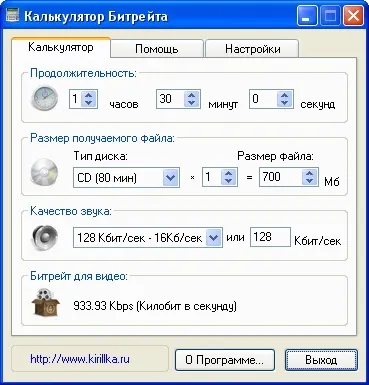This screenshot has height=385, width=369.
Task: Increase the file size in Мб
Action: pos(309,173)
